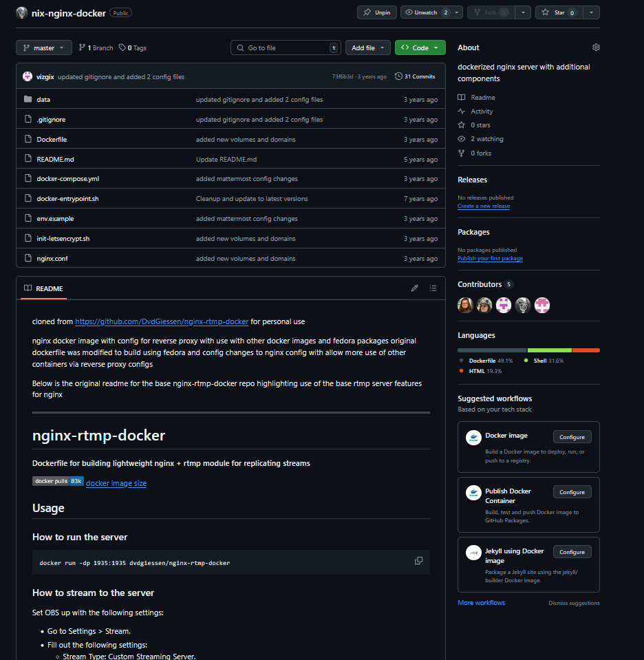
Task: Click the Create a new release link
Action: click(x=483, y=205)
